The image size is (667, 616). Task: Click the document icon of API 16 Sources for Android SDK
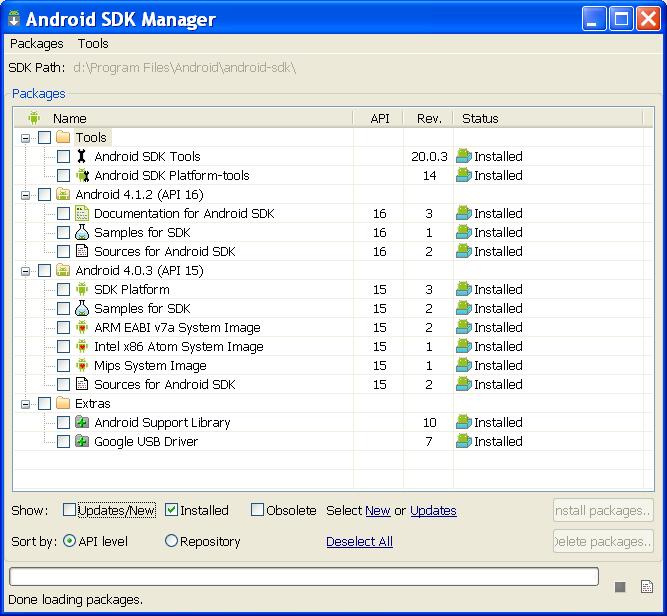(x=82, y=251)
